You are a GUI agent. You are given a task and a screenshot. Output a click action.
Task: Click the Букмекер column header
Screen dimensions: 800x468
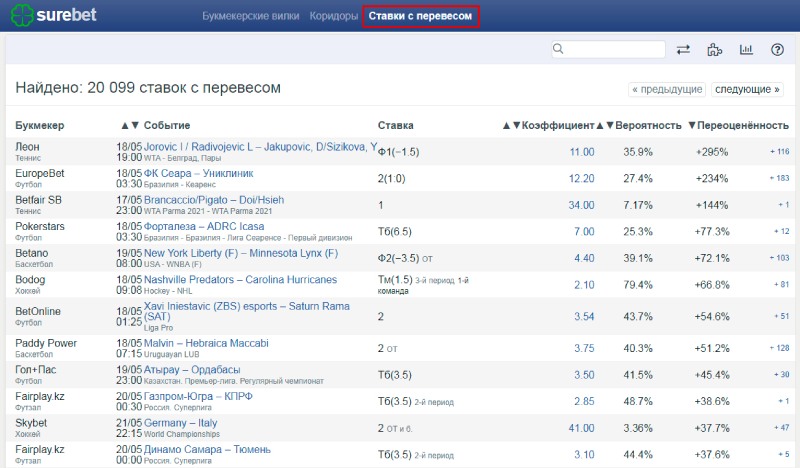pyautogui.click(x=40, y=126)
